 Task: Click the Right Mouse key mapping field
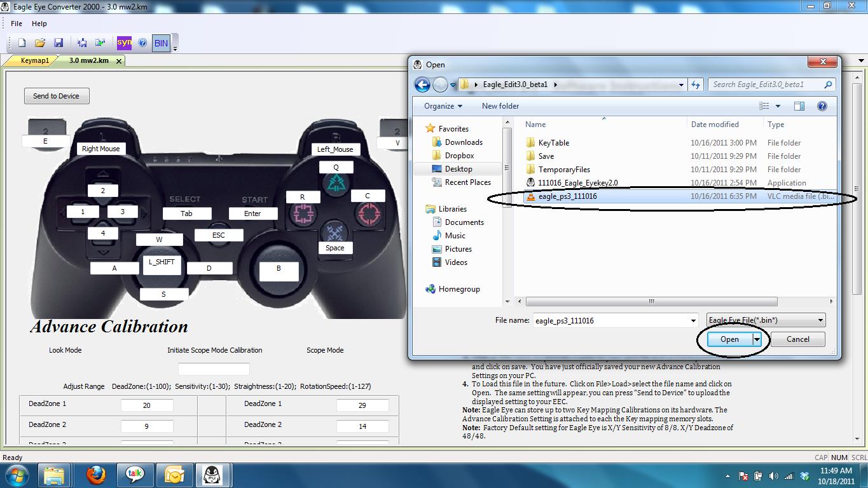click(x=100, y=149)
